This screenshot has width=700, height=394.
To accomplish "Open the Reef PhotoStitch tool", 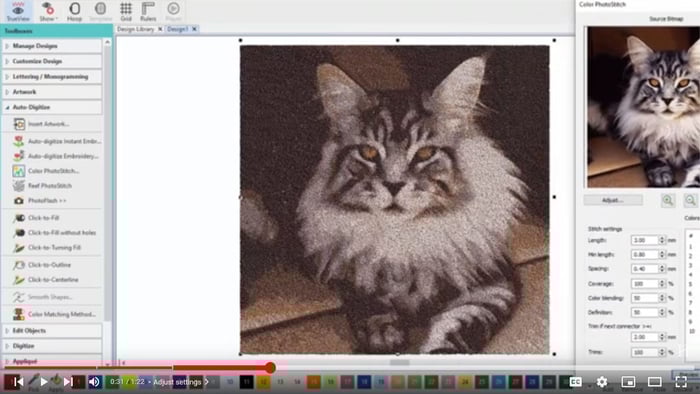I will 42,186.
